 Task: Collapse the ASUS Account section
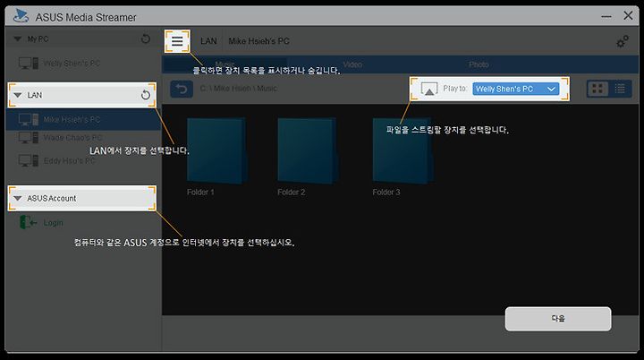pos(18,198)
